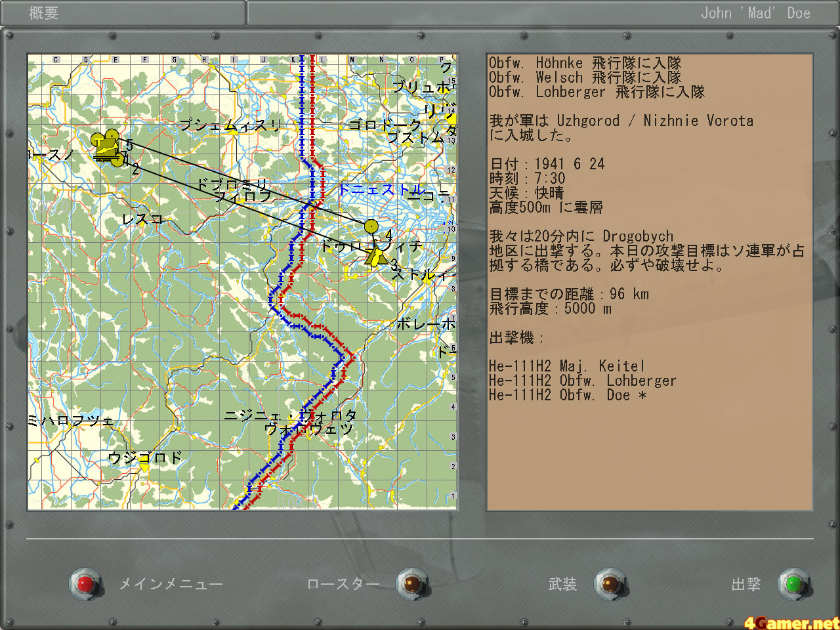Click the ドゥロゴブィチ label on the map

[x=371, y=246]
